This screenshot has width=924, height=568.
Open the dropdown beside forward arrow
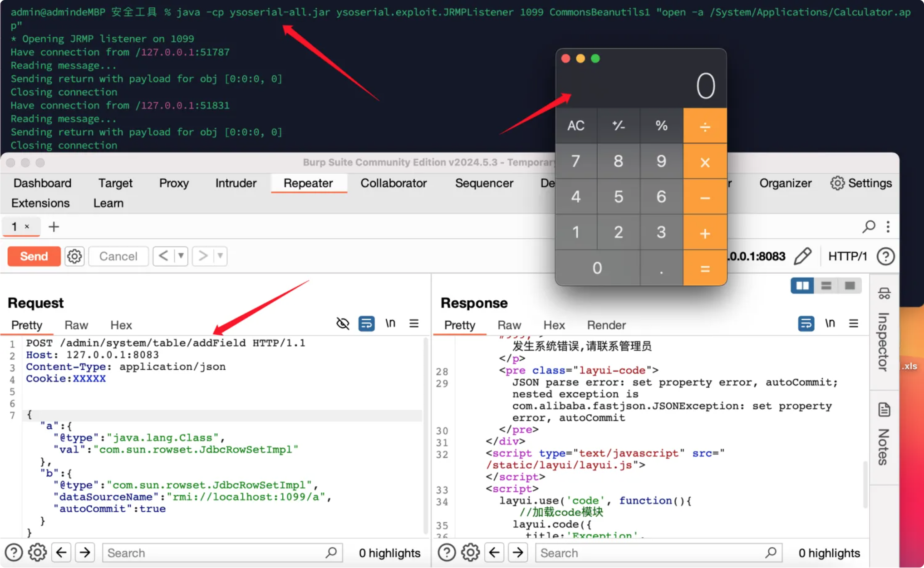(220, 256)
